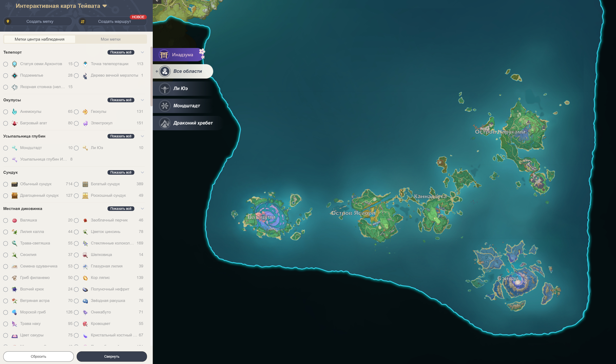Click the Сесилия flower icon
Image resolution: width=616 pixels, height=364 pixels.
point(15,255)
